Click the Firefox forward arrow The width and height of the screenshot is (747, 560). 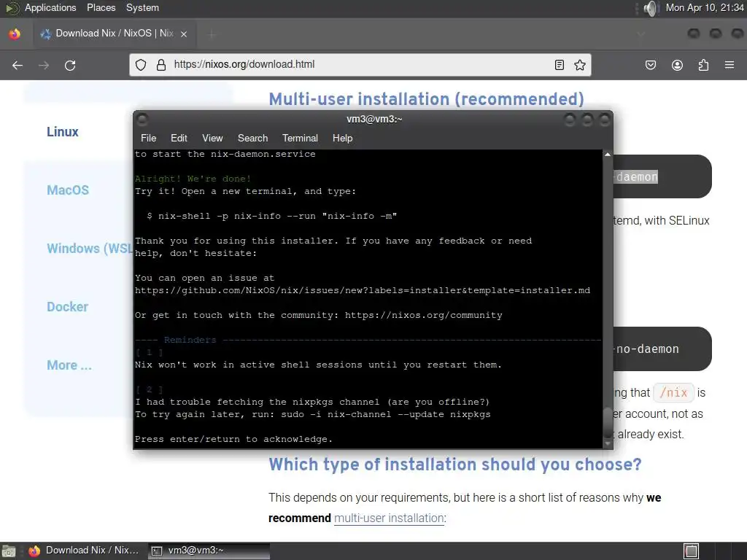(44, 65)
